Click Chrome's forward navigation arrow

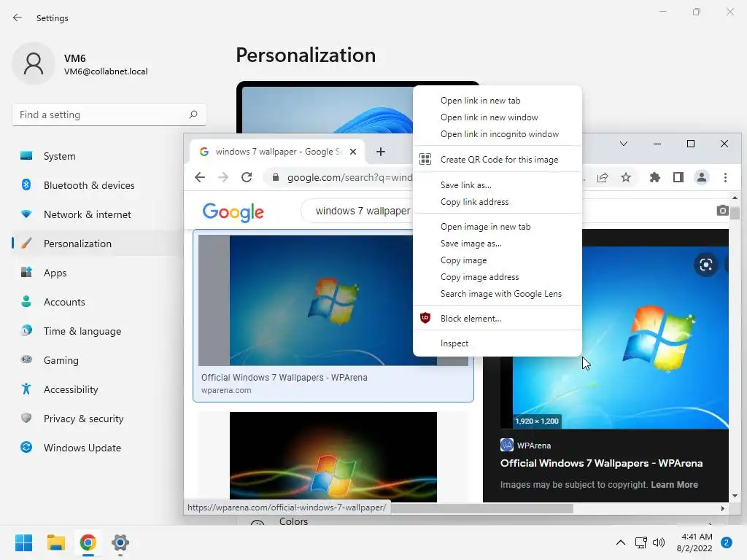tap(223, 178)
